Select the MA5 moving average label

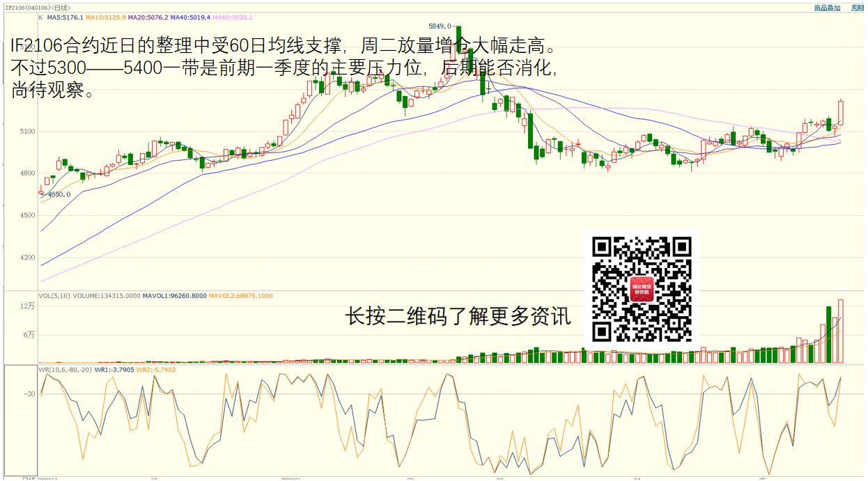click(x=64, y=17)
